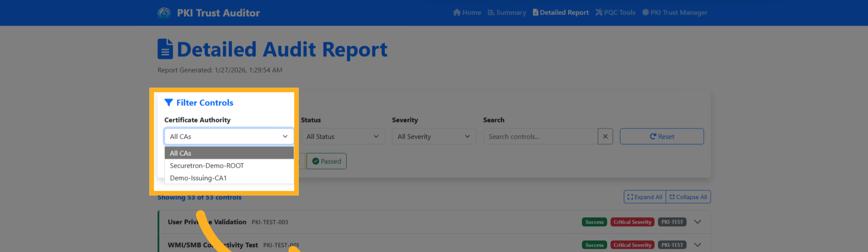This screenshot has height=252, width=868.
Task: Click the Report Generated timestamp text
Action: pos(220,70)
